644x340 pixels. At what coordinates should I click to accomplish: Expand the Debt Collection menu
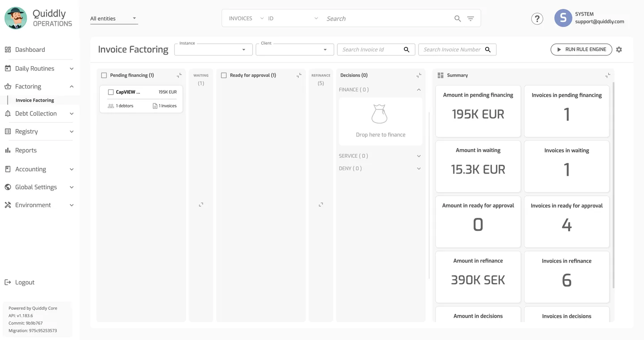(x=39, y=114)
